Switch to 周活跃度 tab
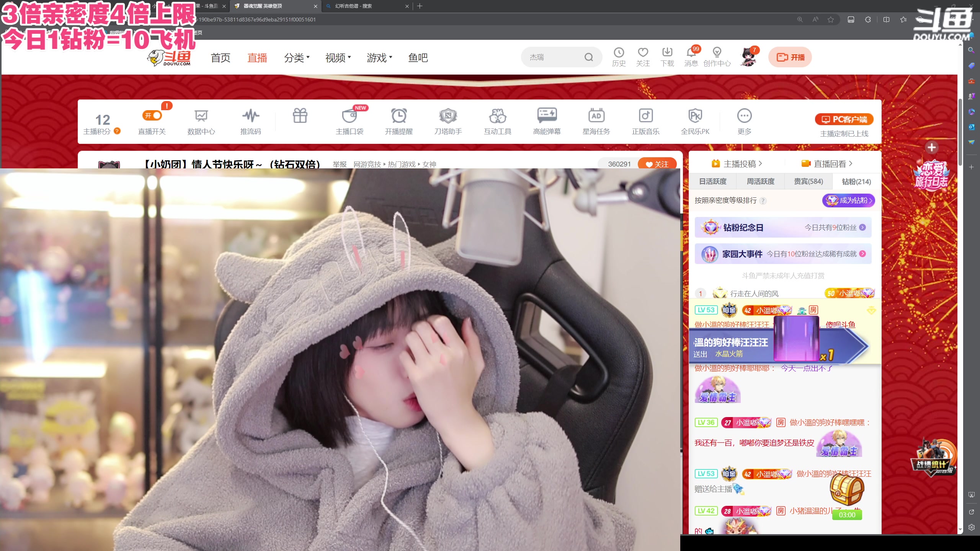The image size is (980, 551). 760,181
